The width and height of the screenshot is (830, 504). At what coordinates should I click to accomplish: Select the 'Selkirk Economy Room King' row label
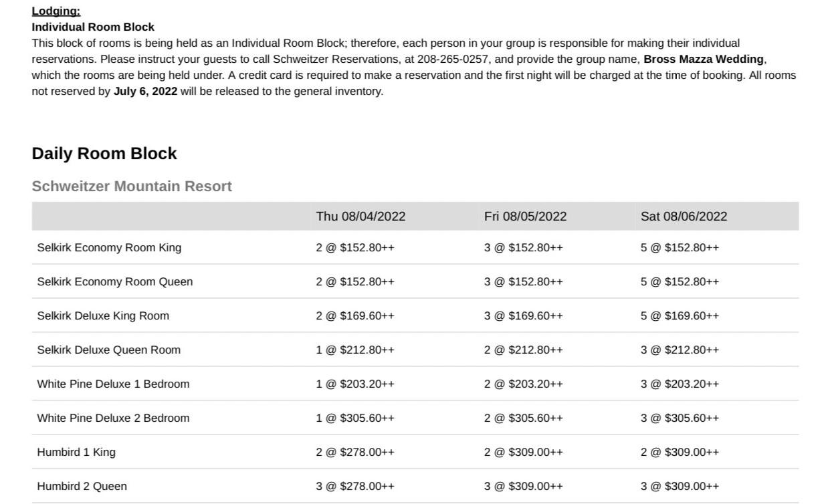point(109,248)
